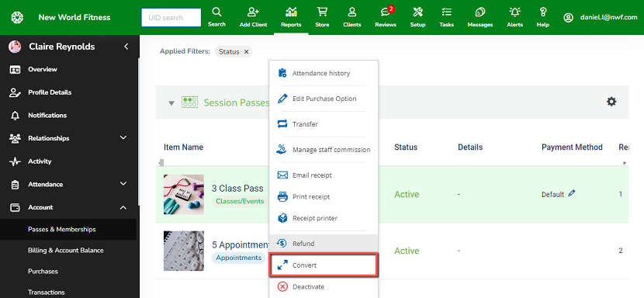Click Claire Reynolds' profile avatar

(x=15, y=47)
